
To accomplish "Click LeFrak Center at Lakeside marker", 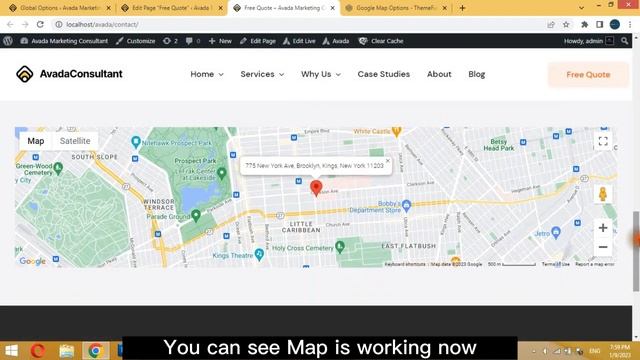I will pyautogui.click(x=222, y=173).
